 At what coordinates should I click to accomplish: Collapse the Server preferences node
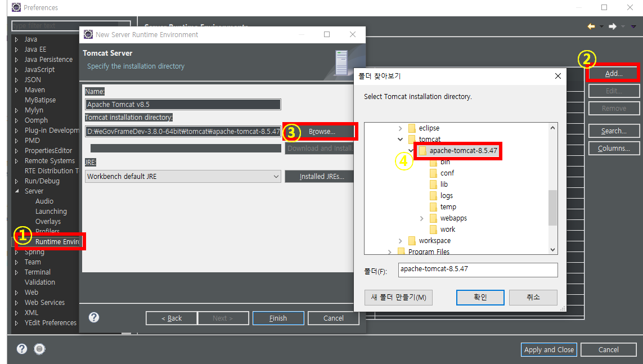tap(16, 191)
